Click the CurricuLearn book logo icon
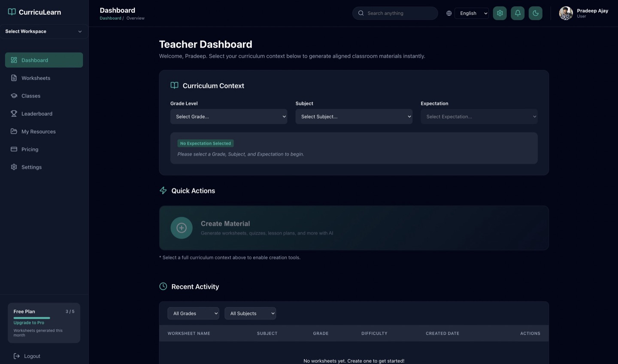Screen dimensions: 618x364 (12, 12)
